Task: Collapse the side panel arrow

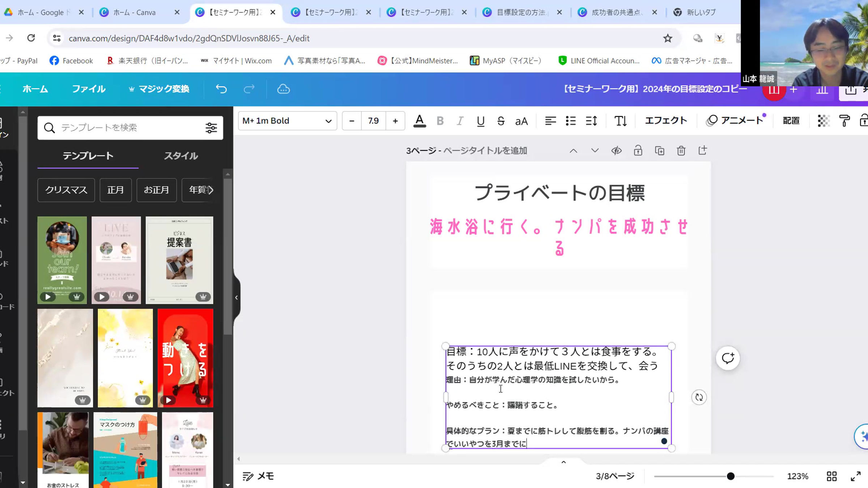Action: (x=237, y=297)
